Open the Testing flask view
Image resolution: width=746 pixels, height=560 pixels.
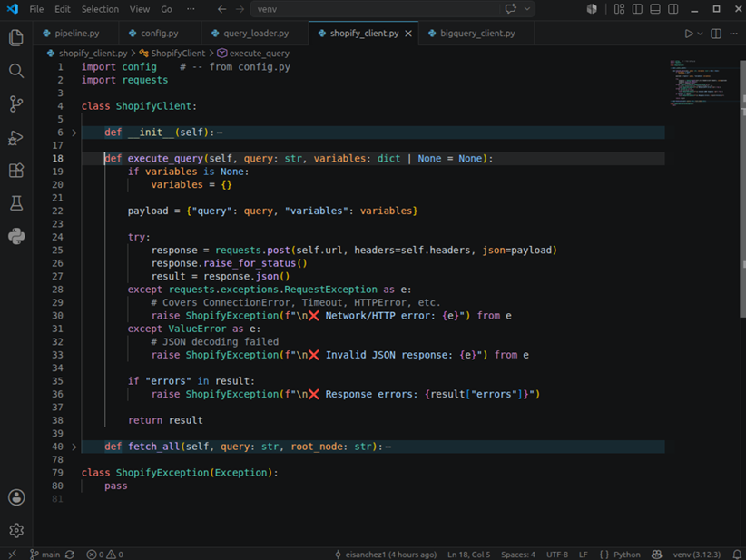16,203
